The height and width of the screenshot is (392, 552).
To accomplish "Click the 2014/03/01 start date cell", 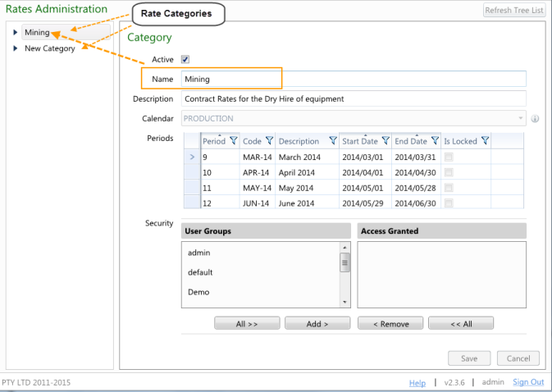I will click(x=365, y=157).
